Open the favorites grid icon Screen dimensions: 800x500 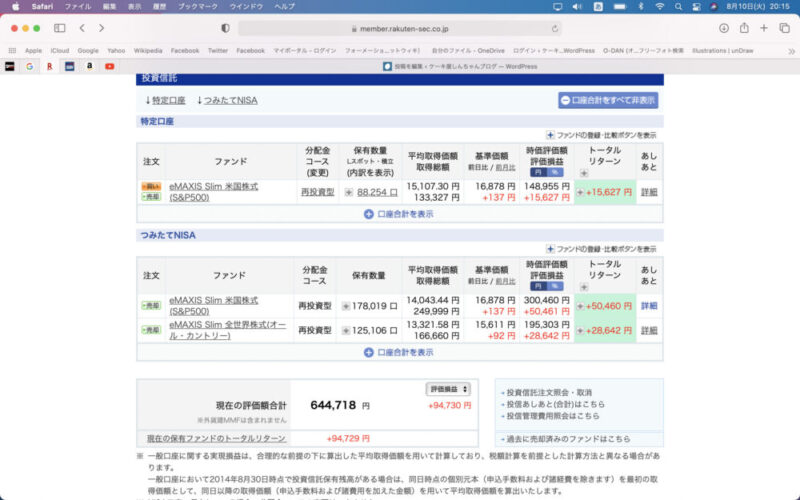tap(12, 51)
